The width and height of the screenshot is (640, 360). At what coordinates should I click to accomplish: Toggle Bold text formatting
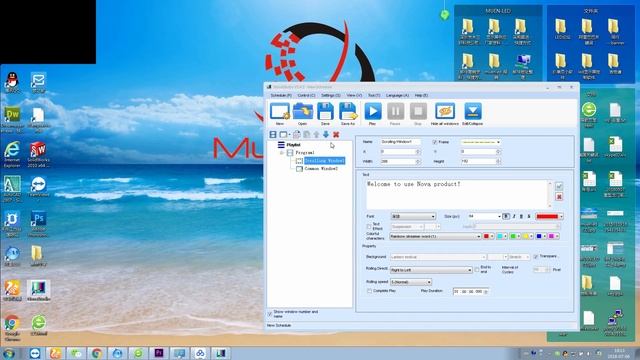click(506, 216)
